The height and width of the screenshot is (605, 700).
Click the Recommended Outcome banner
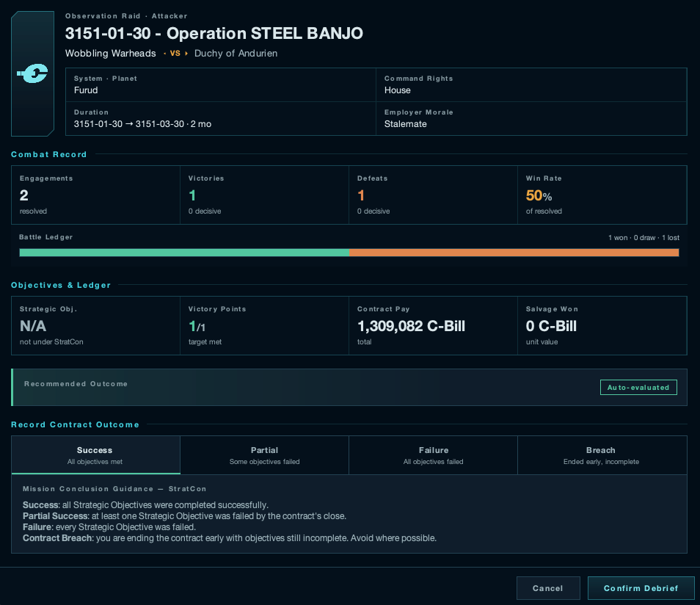pyautogui.click(x=349, y=388)
